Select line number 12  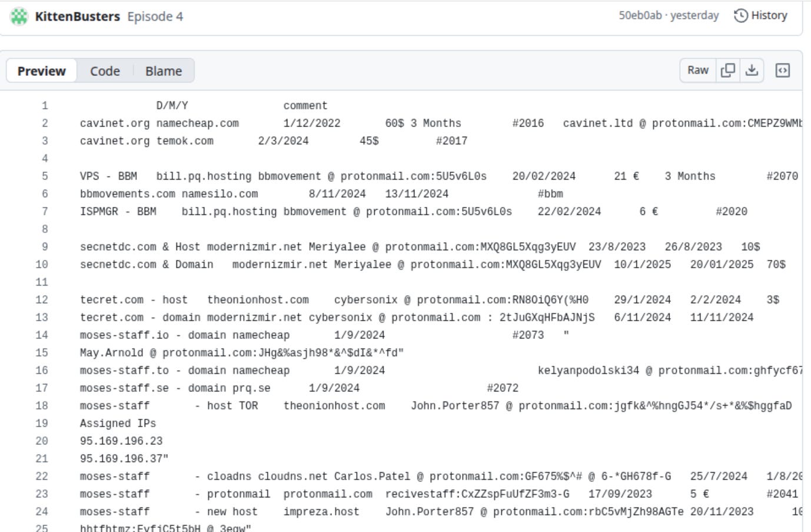tap(41, 300)
